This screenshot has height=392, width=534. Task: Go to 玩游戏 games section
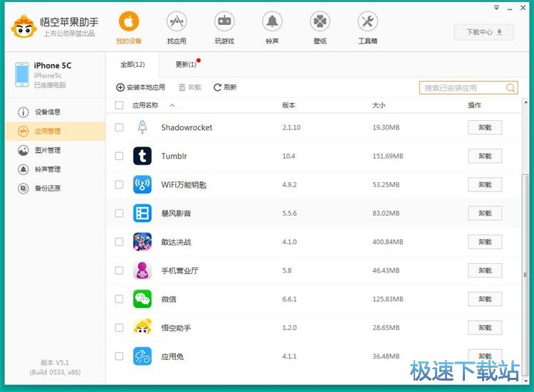click(224, 28)
